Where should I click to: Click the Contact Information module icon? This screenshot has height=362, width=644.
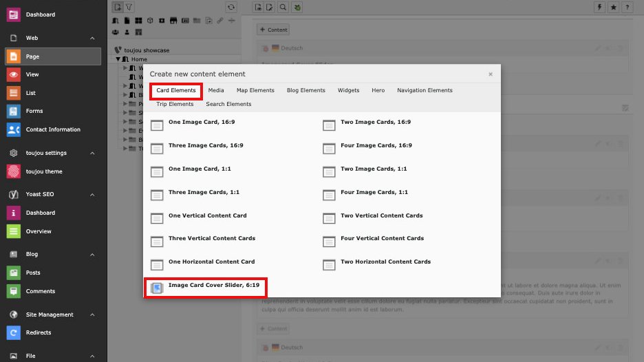14,129
